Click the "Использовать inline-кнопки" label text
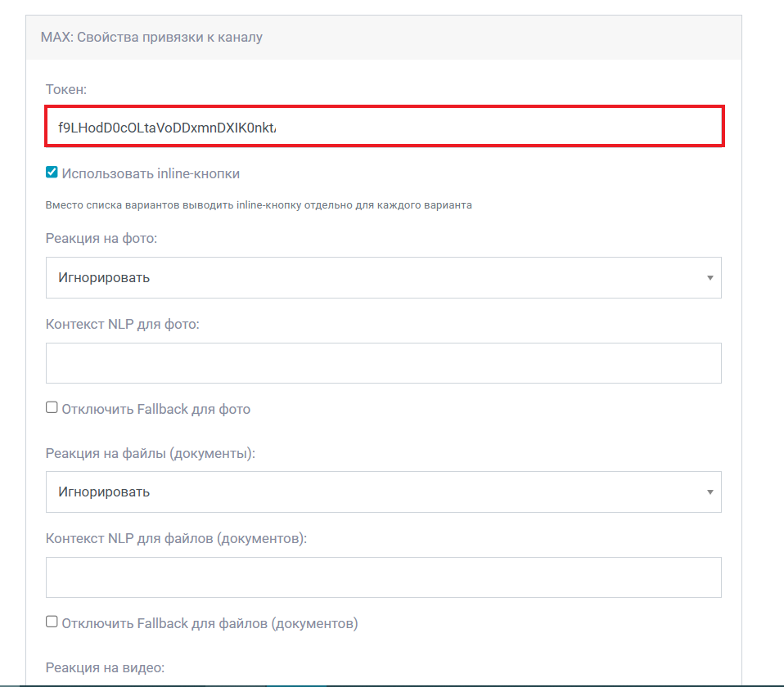The width and height of the screenshot is (784, 687). (x=151, y=173)
